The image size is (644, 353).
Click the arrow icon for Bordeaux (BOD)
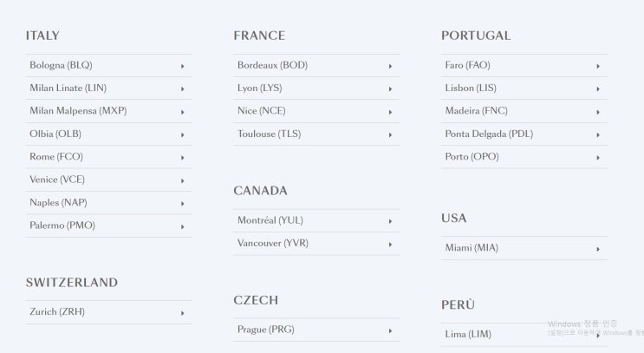tap(390, 66)
